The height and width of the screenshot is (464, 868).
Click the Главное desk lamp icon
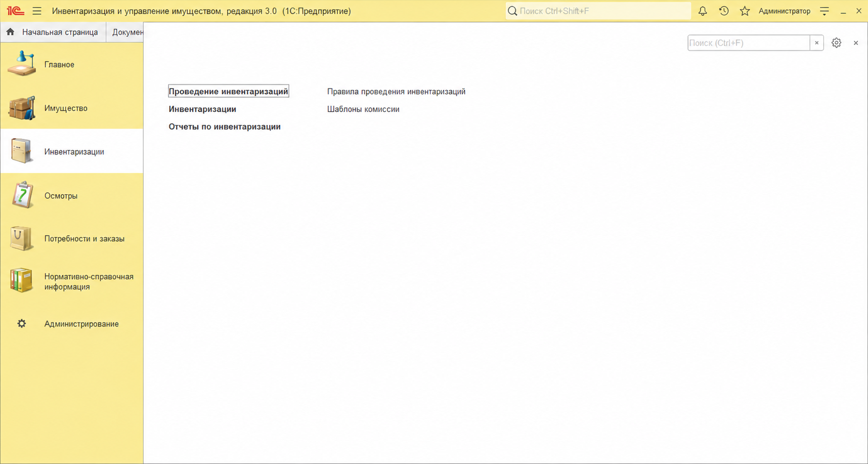tap(22, 64)
